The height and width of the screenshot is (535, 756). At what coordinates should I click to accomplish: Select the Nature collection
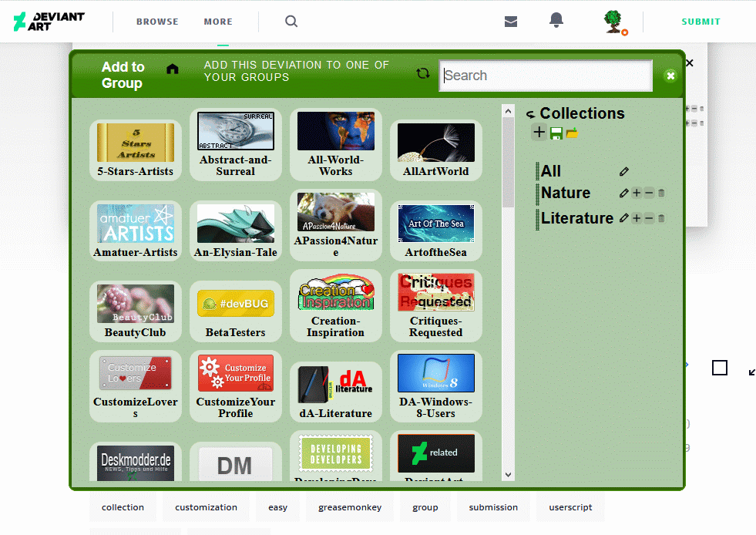click(x=566, y=193)
